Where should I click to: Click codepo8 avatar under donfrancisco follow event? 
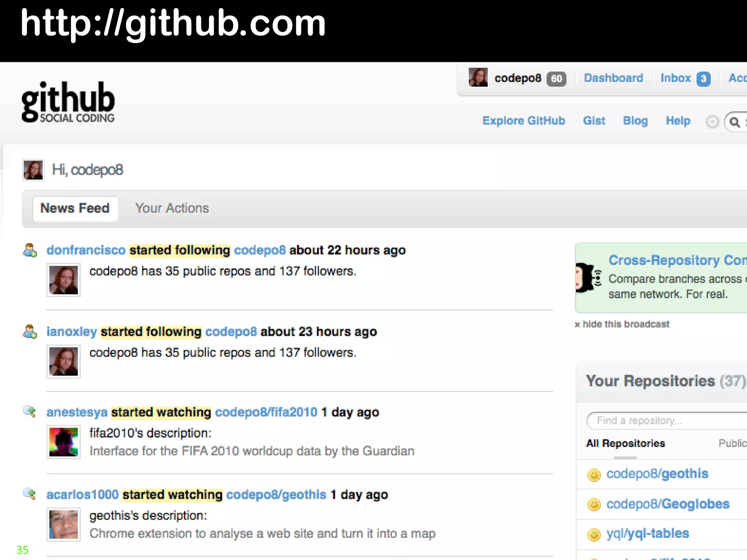click(x=63, y=280)
